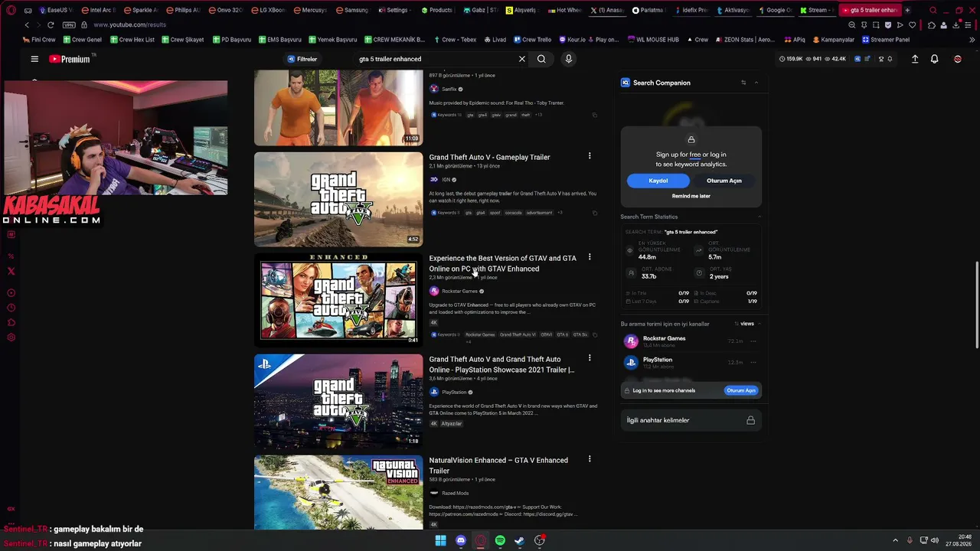Screen dimensions: 980x551
Task: Open options for Rockstar Games channel row
Action: tap(753, 341)
